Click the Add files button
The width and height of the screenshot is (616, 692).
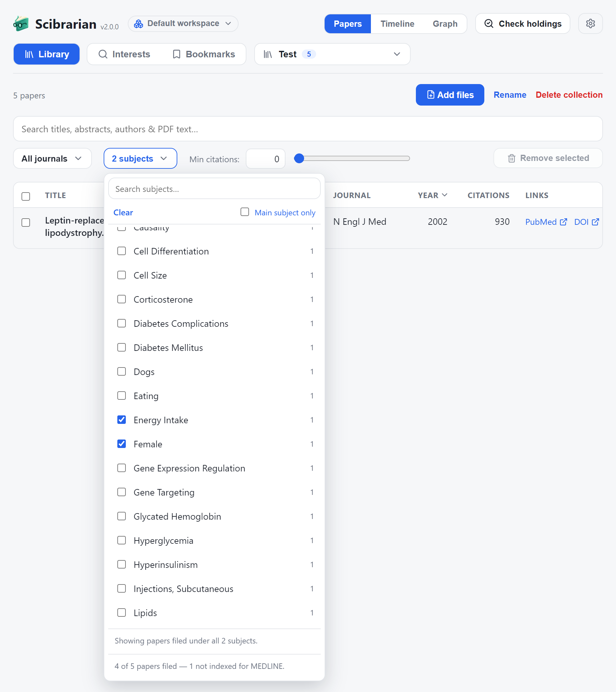click(450, 95)
